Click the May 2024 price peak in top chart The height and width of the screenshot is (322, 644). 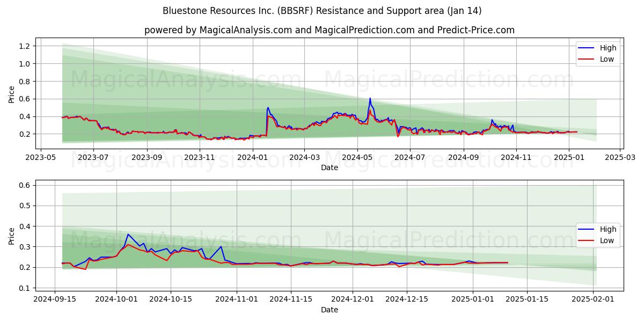[370, 99]
